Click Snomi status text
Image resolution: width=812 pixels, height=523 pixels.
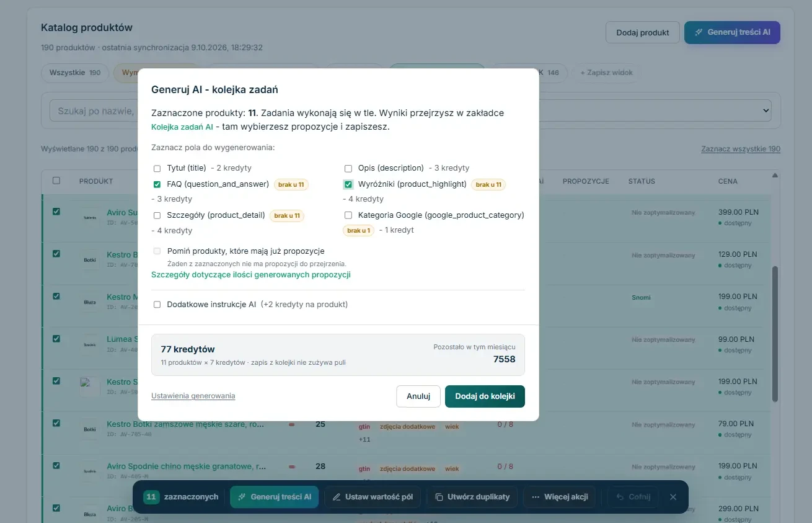tap(641, 297)
